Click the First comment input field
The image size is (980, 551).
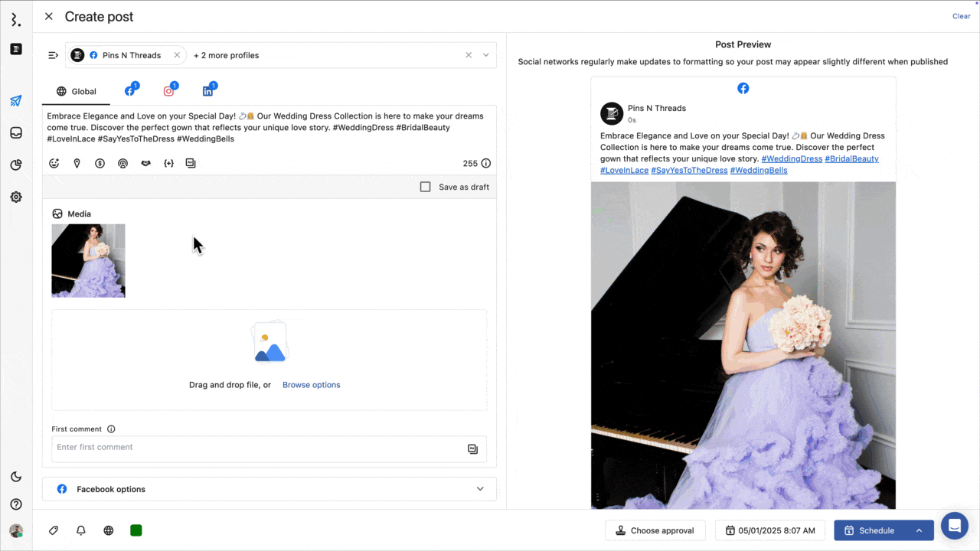256,448
